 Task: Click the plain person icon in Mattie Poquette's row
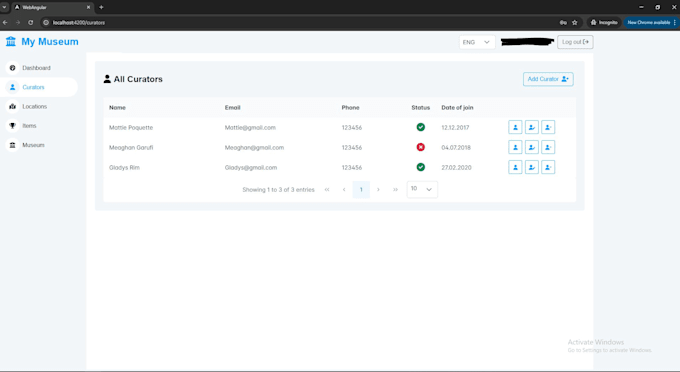(x=515, y=127)
